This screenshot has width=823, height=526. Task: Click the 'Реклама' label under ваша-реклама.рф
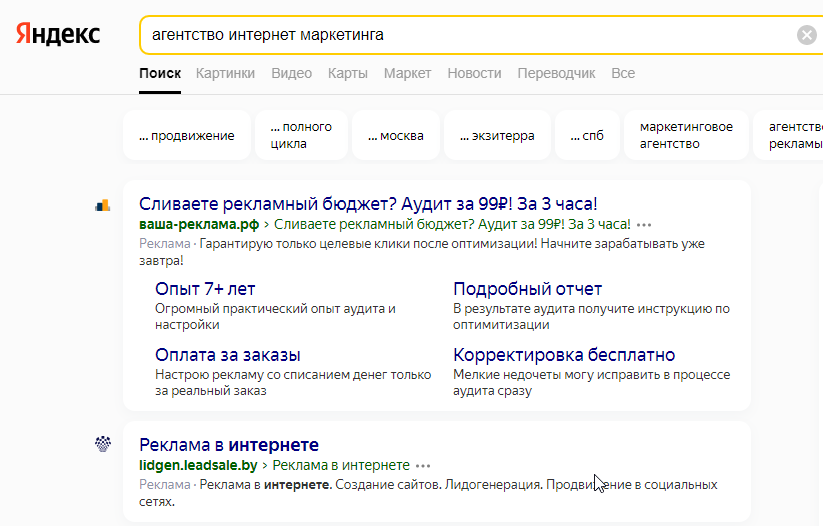[x=165, y=244]
